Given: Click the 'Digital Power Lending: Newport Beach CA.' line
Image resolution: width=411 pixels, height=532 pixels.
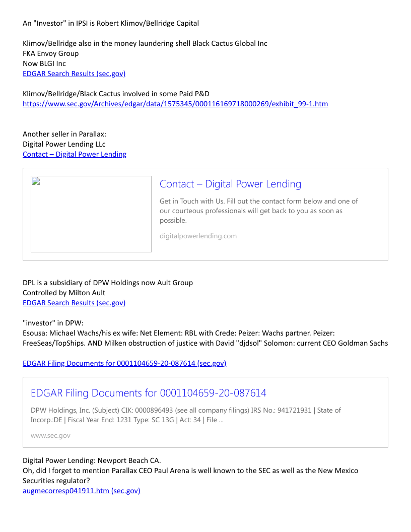Looking at the screenshot, I should [x=92, y=461].
